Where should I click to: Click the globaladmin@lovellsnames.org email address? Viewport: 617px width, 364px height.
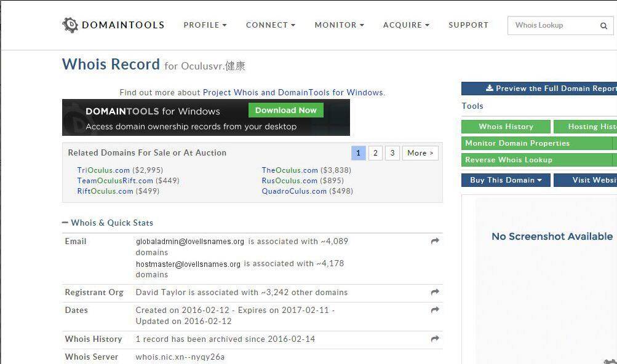point(189,241)
